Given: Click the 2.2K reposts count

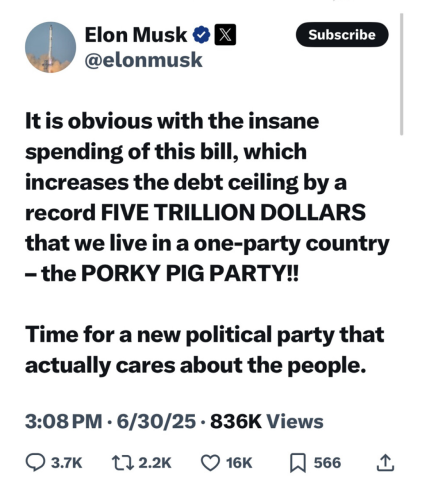Looking at the screenshot, I should pyautogui.click(x=155, y=463).
